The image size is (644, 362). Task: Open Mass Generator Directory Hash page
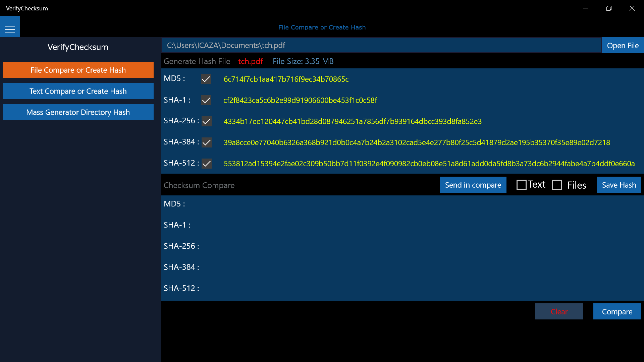coord(78,112)
